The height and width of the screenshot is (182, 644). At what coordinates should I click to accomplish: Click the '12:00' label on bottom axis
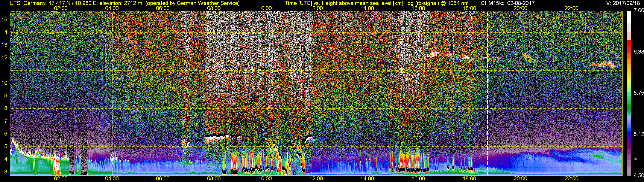[316, 179]
